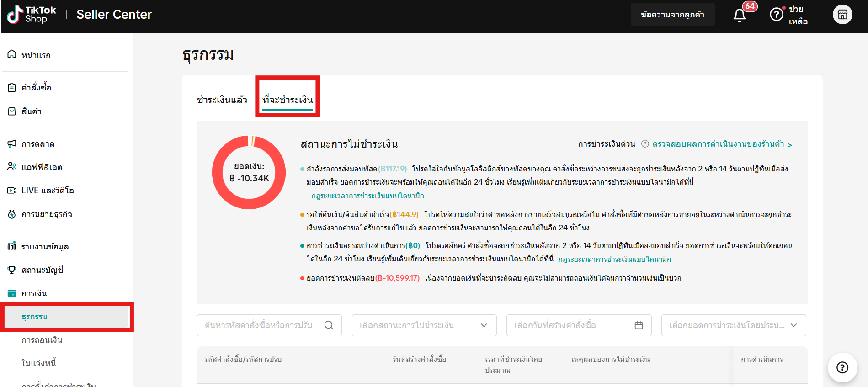This screenshot has height=387, width=868.
Task: Click the red balance donut chart
Action: (x=249, y=172)
